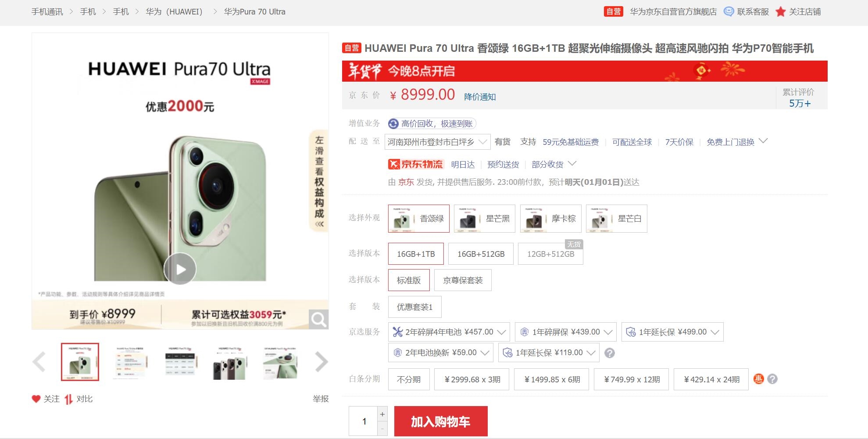Select the 星芒黑 color option
Viewport: 868px width, 439px height.
pyautogui.click(x=485, y=219)
